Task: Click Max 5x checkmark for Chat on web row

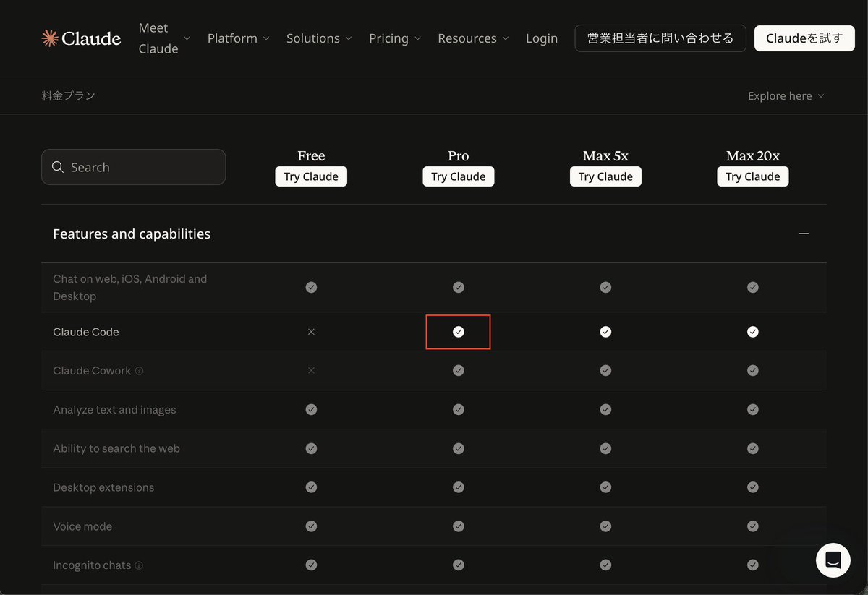Action: tap(605, 287)
